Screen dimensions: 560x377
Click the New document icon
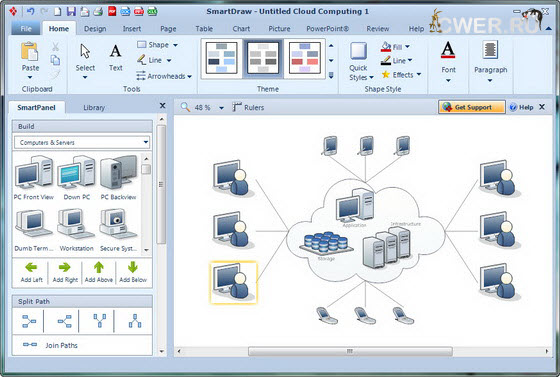coord(58,11)
